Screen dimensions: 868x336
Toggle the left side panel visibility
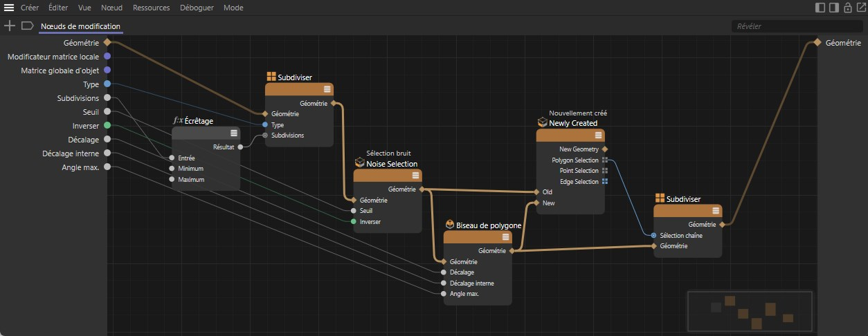(x=820, y=8)
